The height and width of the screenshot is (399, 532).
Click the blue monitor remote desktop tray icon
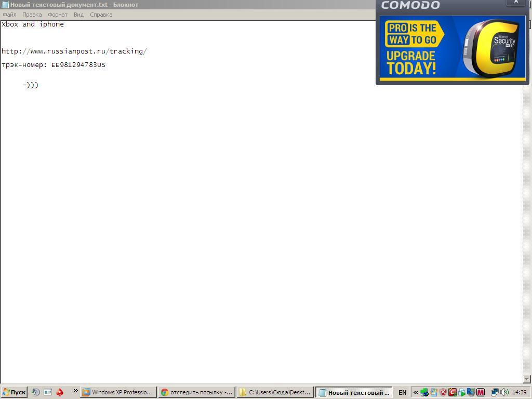471,392
